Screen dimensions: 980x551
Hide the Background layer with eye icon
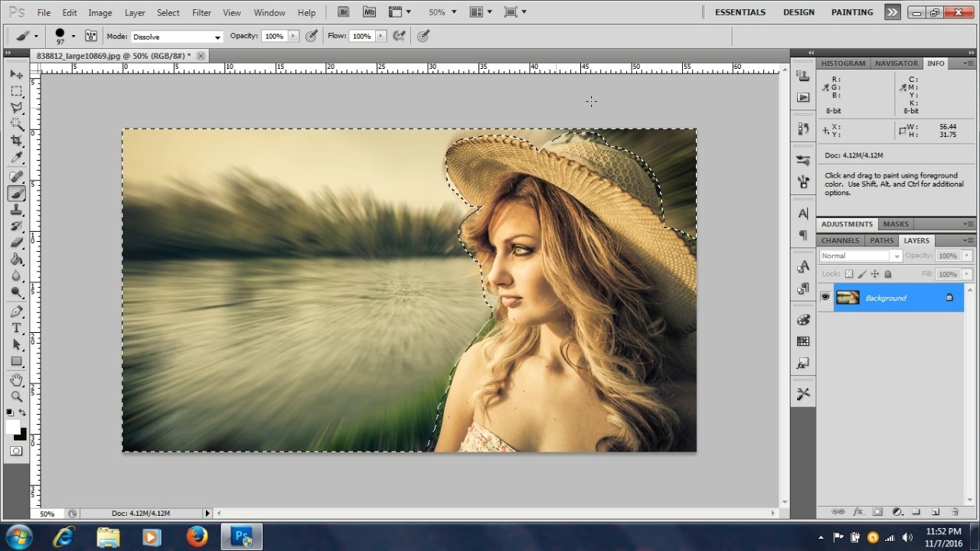click(825, 298)
